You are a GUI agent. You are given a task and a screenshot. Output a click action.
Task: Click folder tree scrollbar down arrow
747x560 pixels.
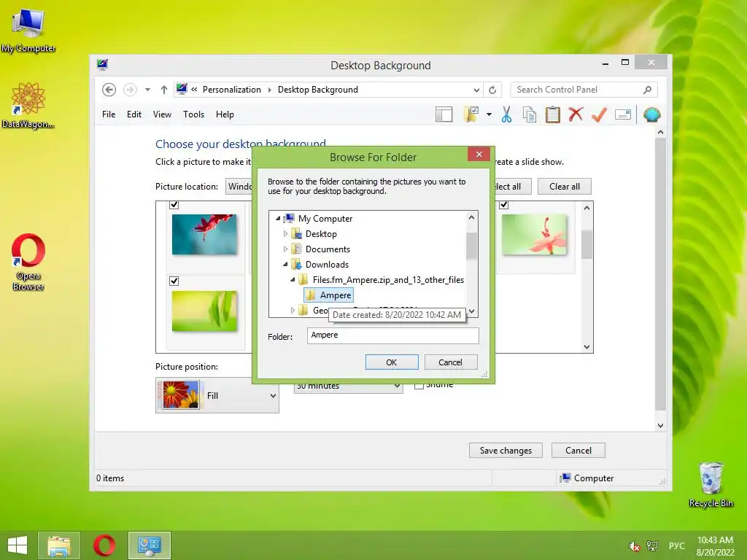[x=472, y=311]
